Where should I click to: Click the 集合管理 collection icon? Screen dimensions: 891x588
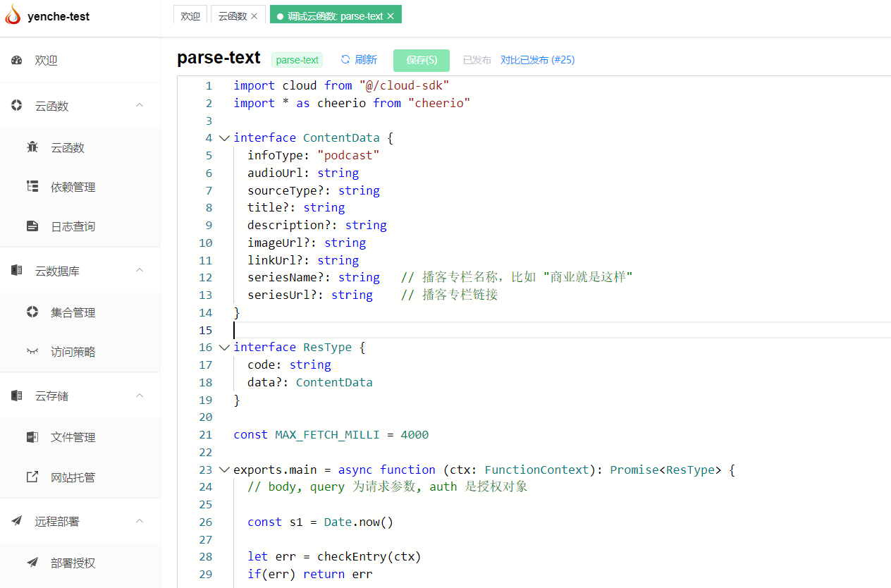click(x=32, y=312)
